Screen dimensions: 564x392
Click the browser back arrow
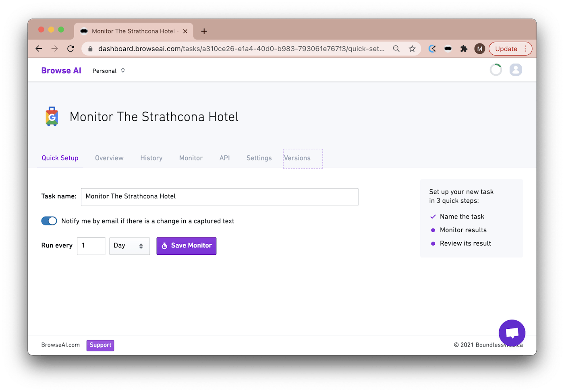point(39,49)
